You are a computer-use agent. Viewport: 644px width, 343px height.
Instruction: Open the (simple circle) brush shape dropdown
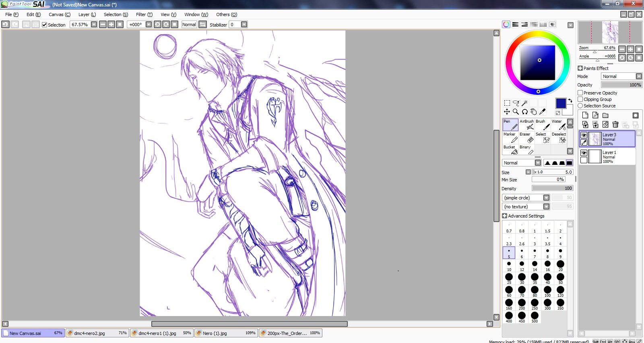pos(546,198)
